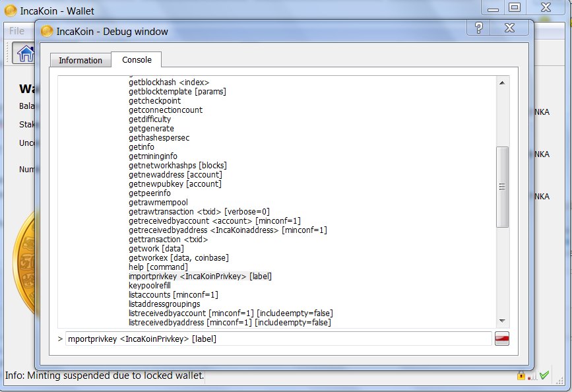Viewport: 572px width, 392px height.
Task: Click the console scrollbar down arrow
Action: pos(502,321)
